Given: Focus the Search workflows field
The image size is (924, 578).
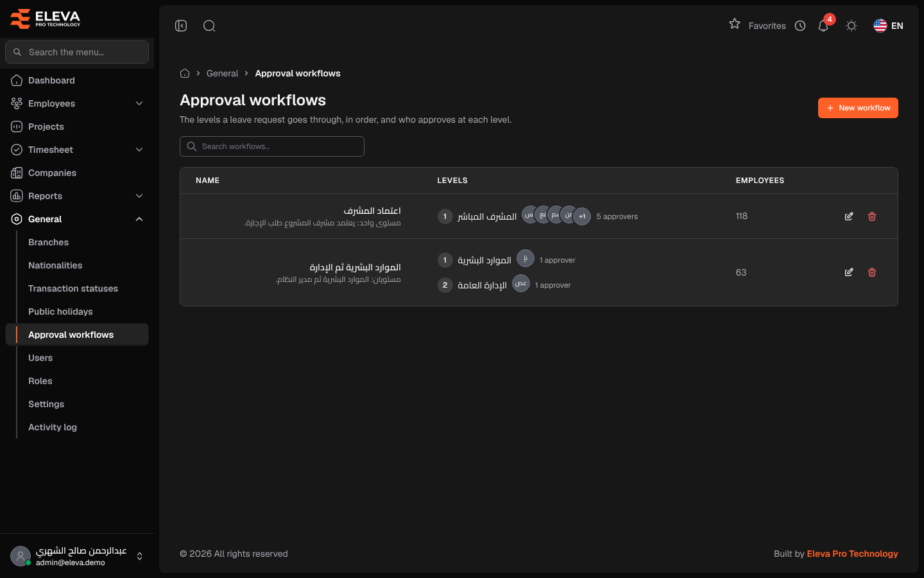Looking at the screenshot, I should pos(272,146).
